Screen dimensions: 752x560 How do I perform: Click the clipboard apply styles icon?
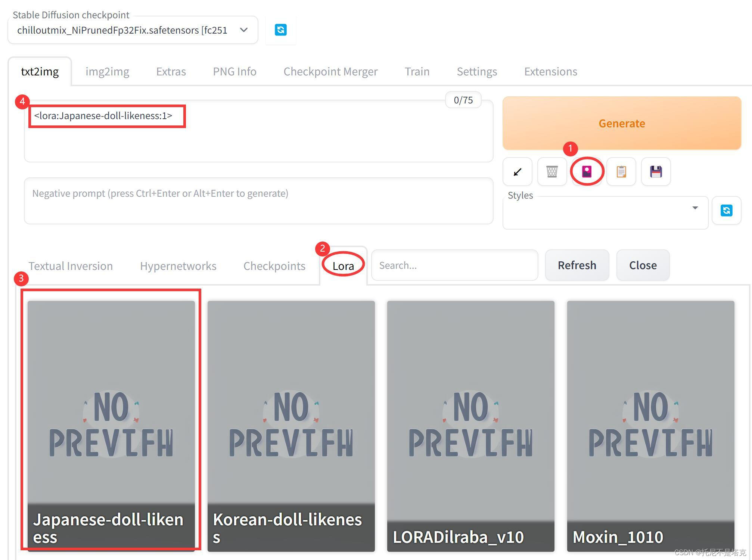click(x=621, y=172)
